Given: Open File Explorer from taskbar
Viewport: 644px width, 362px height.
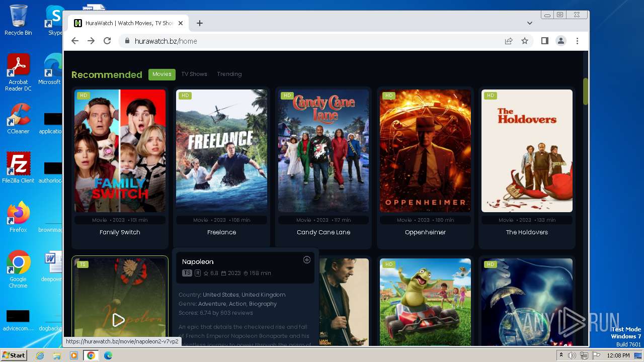Looking at the screenshot, I should [x=57, y=355].
